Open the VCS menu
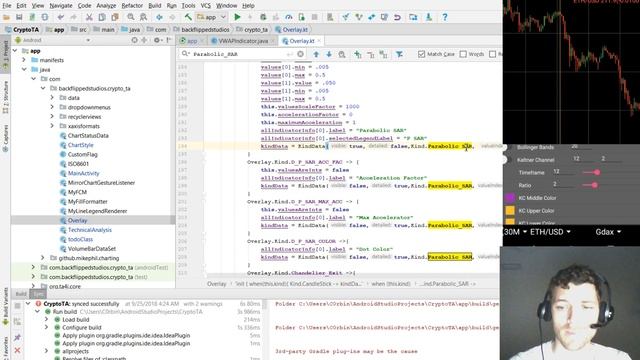 tap(205, 5)
